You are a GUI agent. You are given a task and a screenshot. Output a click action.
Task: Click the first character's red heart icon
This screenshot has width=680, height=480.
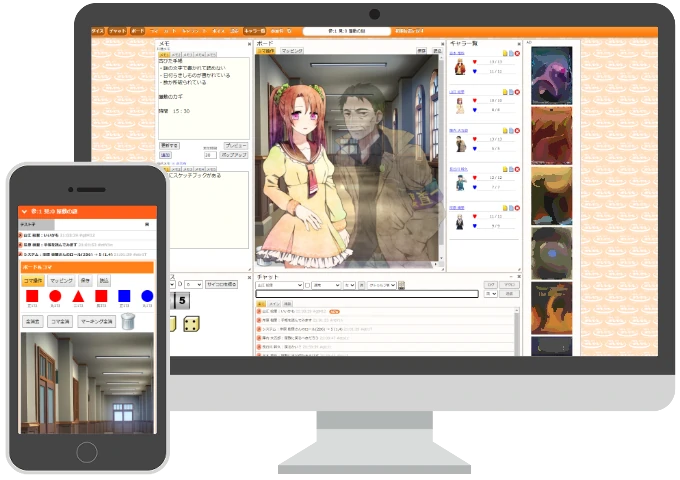tap(474, 62)
